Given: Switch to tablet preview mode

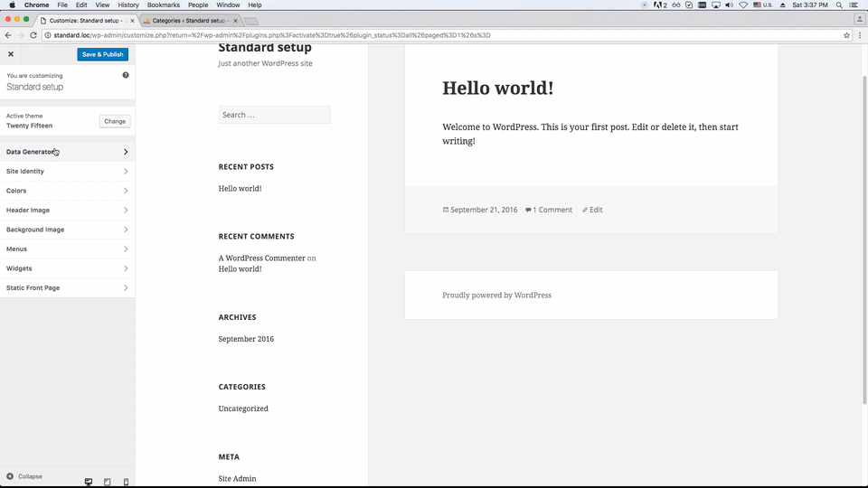Looking at the screenshot, I should pos(107,482).
